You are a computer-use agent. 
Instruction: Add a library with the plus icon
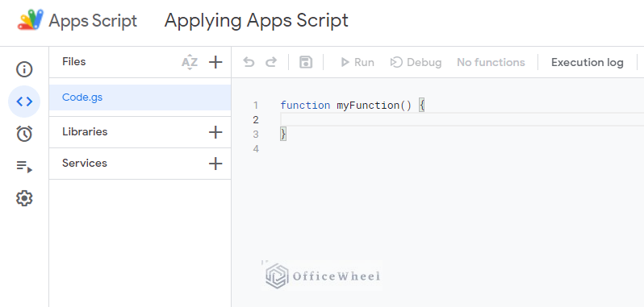coord(215,132)
